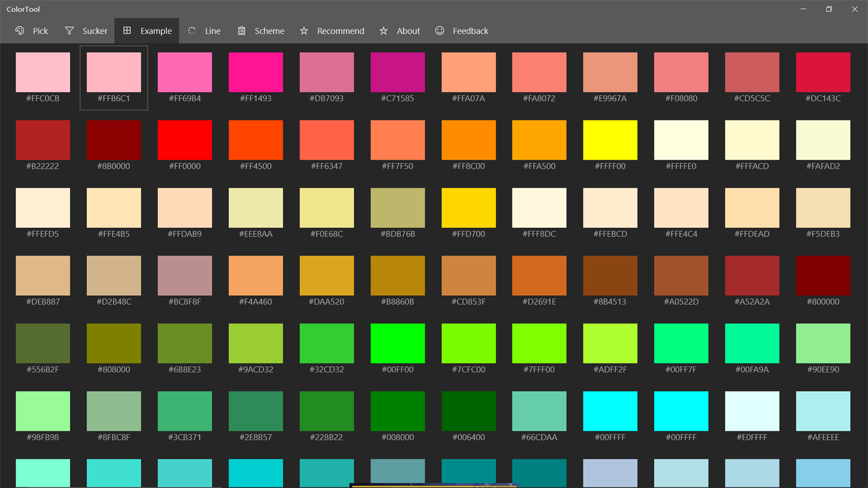Select the #D2691E chocolate swatch
This screenshot has width=868, height=488.
click(539, 275)
